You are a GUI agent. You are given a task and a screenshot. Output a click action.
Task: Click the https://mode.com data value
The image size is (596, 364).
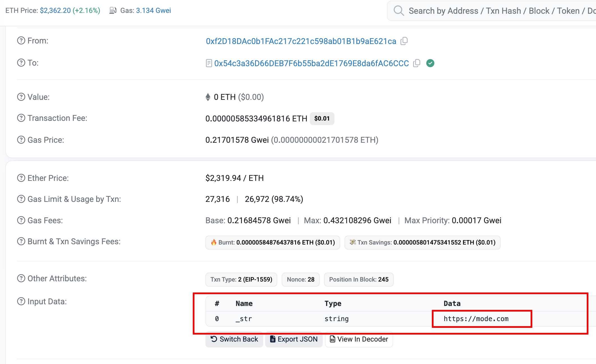tap(476, 319)
